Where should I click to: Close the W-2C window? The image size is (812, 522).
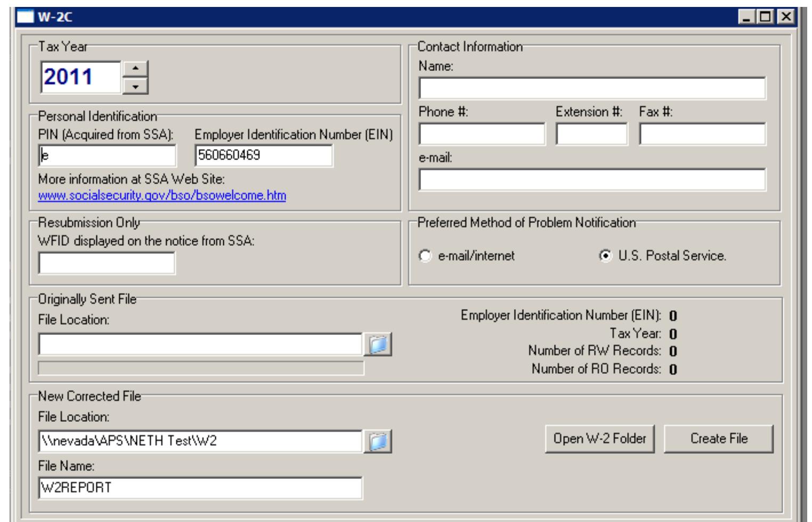click(x=785, y=17)
